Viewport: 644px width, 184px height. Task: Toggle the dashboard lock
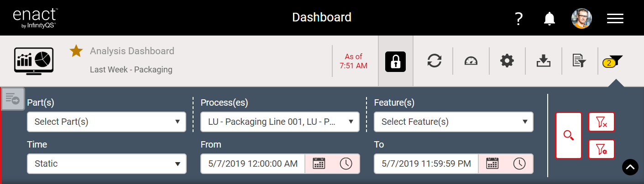click(x=396, y=61)
